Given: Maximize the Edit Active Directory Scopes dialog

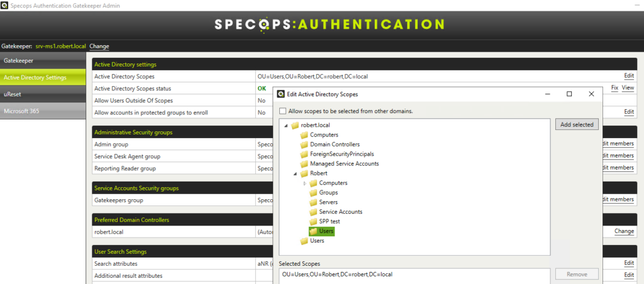Looking at the screenshot, I should click(x=569, y=94).
